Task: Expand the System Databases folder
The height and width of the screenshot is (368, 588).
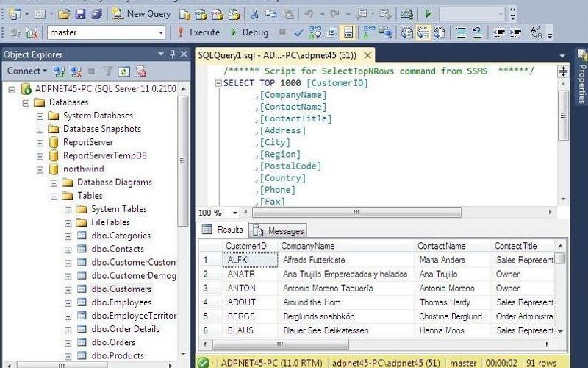Action: click(40, 116)
